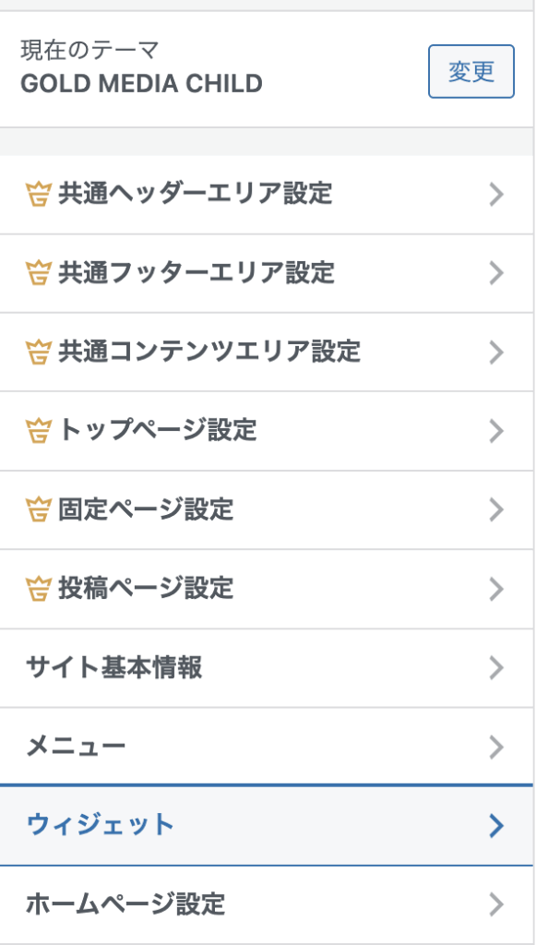Click crown icon beside 投稿ページ設定
The width and height of the screenshot is (560, 945).
37,588
